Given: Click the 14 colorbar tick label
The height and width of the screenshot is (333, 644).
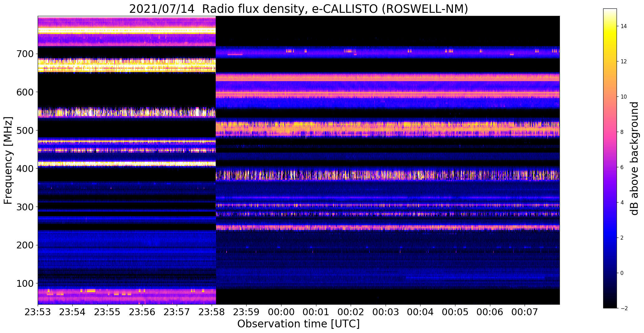Looking at the screenshot, I should (x=624, y=26).
